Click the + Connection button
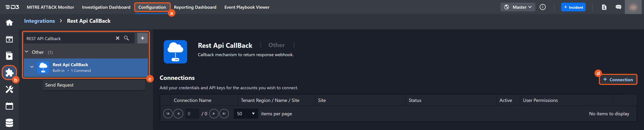Viewport: 644px width, 130px height. [618, 79]
